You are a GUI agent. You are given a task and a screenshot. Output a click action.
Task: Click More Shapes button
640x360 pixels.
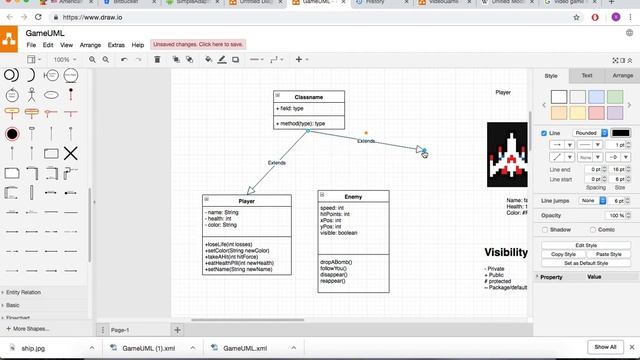pos(27,329)
